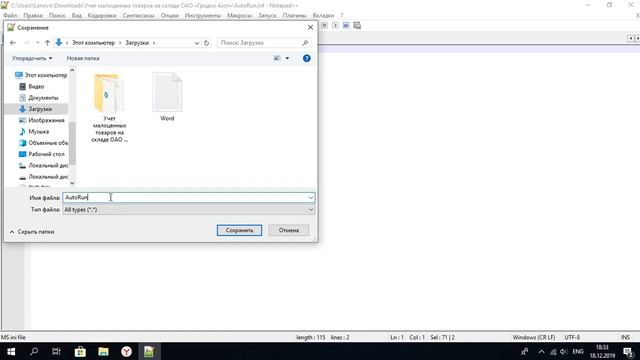Click the volume tray icon
This screenshot has width=640, height=360.
click(x=564, y=351)
